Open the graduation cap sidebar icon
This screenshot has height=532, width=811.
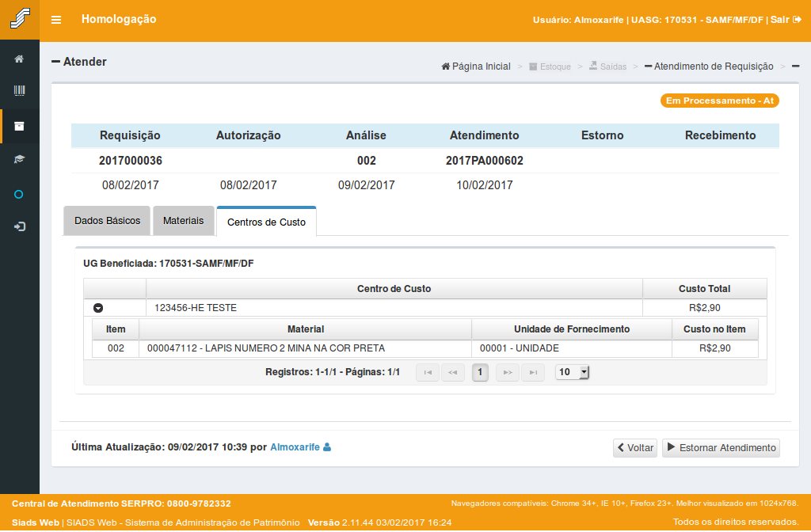tap(19, 159)
